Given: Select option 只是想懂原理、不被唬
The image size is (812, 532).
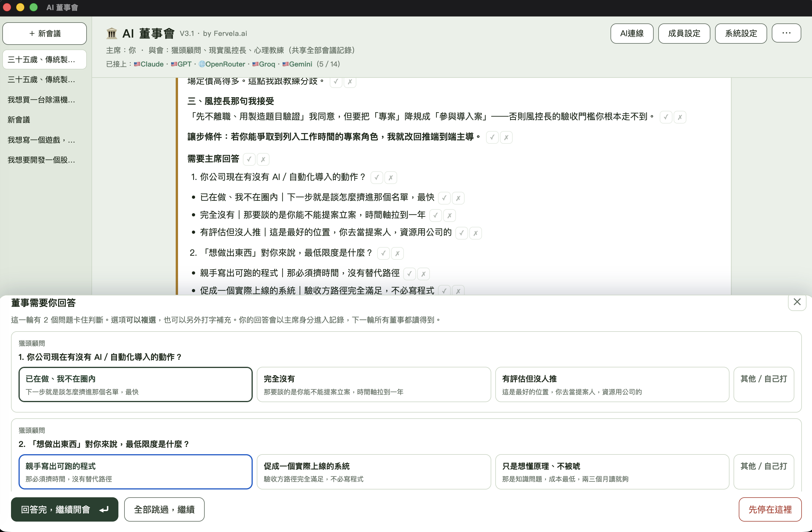Looking at the screenshot, I should click(x=612, y=472).
